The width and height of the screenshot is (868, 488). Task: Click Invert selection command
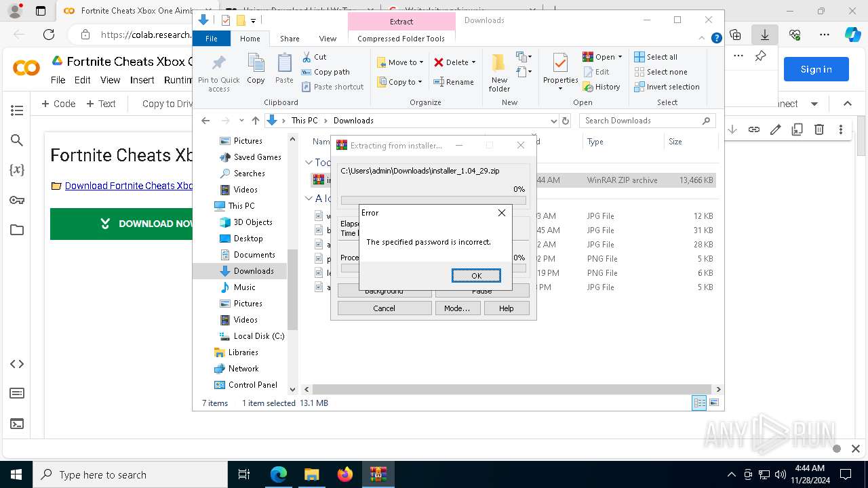pyautogui.click(x=667, y=87)
